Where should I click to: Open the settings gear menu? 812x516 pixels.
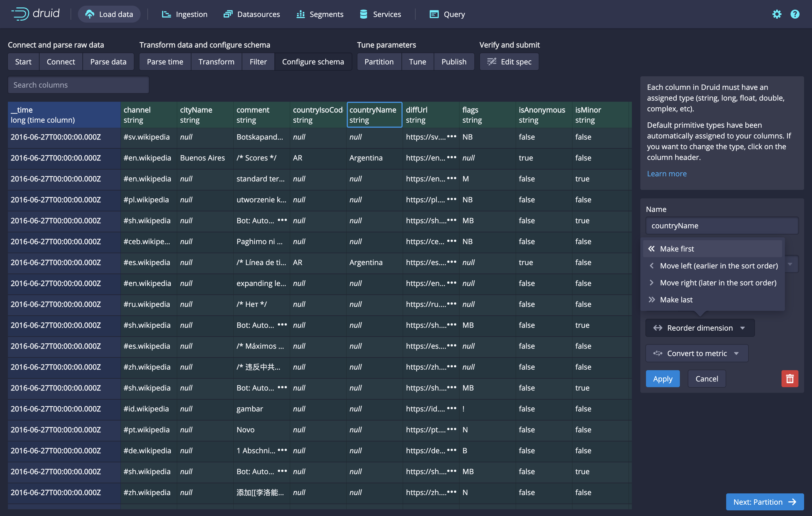(777, 14)
